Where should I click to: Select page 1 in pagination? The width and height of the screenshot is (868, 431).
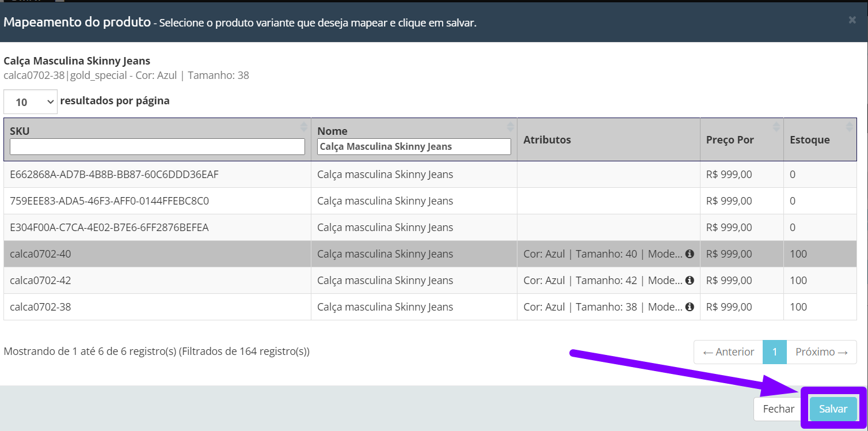point(775,351)
